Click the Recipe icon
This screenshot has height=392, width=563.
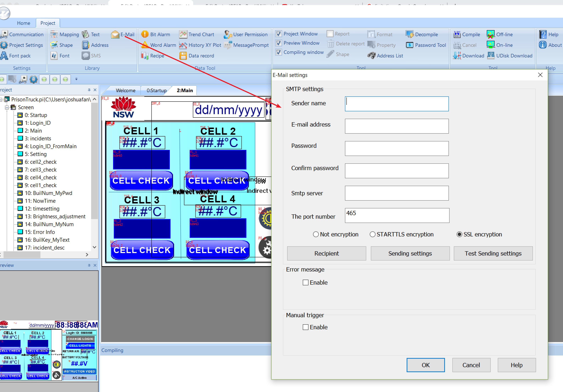tap(145, 56)
